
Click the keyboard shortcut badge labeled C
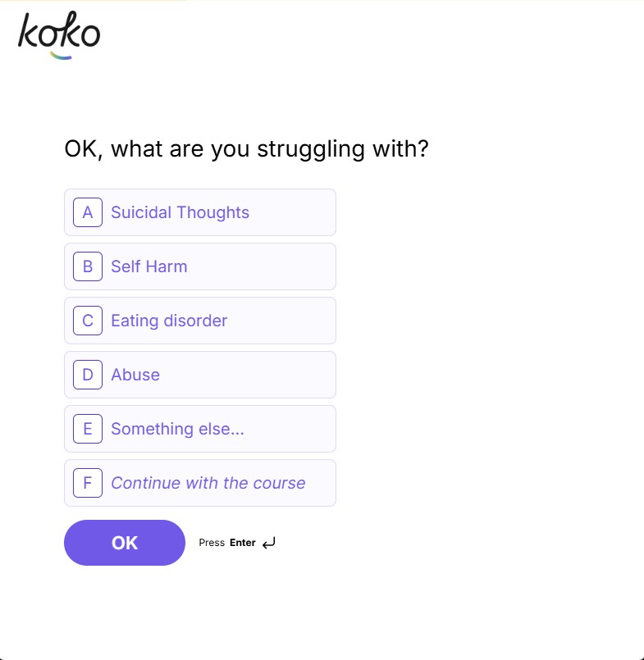(87, 321)
